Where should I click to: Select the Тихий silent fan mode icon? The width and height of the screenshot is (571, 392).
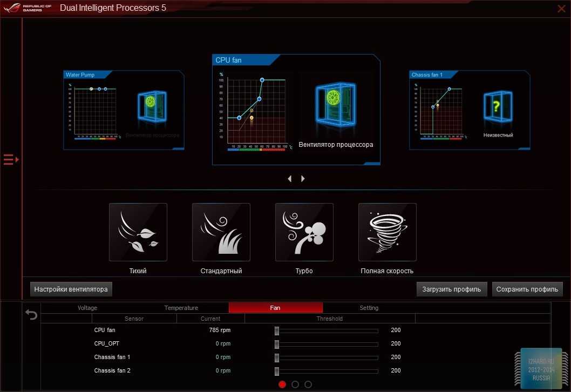(x=138, y=232)
